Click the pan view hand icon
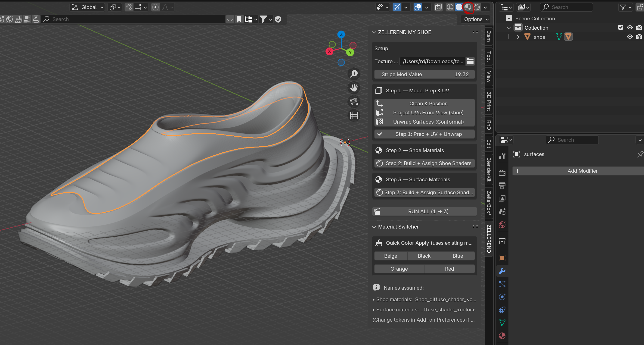 pyautogui.click(x=354, y=88)
